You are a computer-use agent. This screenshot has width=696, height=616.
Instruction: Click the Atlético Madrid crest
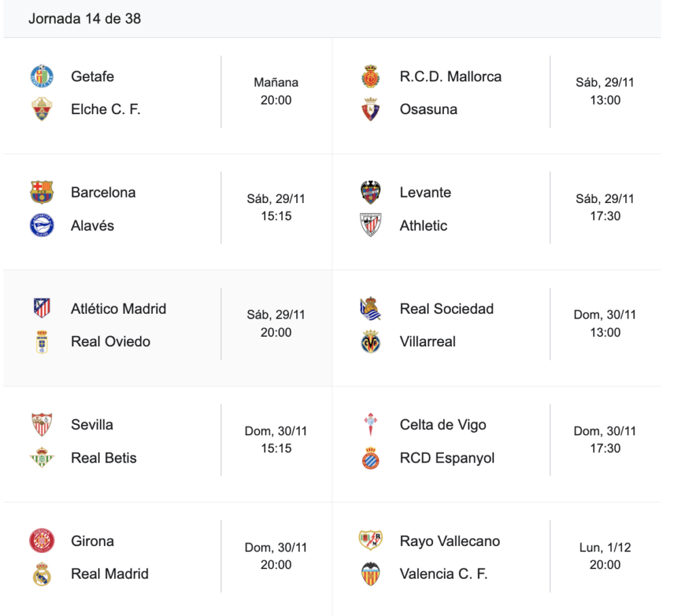[41, 309]
